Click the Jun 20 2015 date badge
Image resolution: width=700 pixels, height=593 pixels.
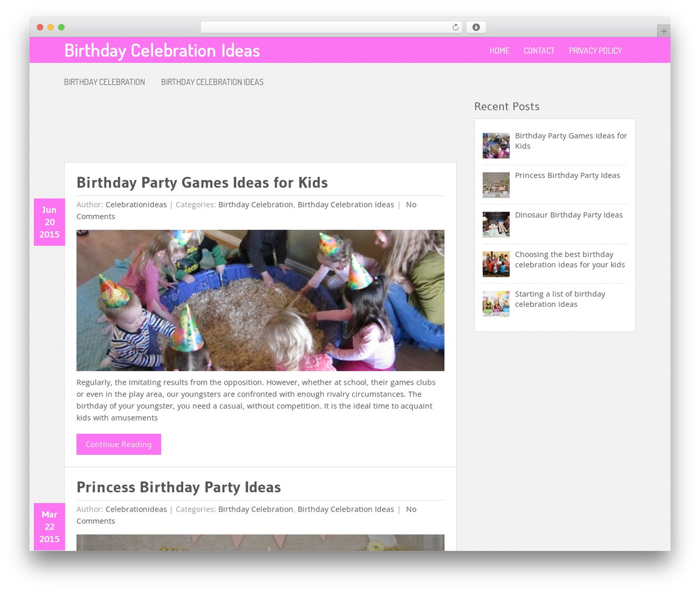[49, 222]
